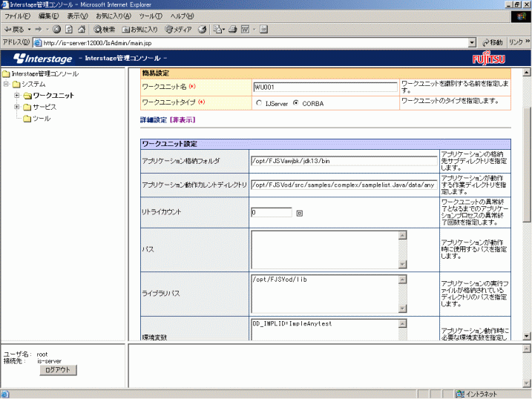Viewport: 532px width, 399px height.
Task: Open the mail toolbar icon
Action: click(217, 30)
